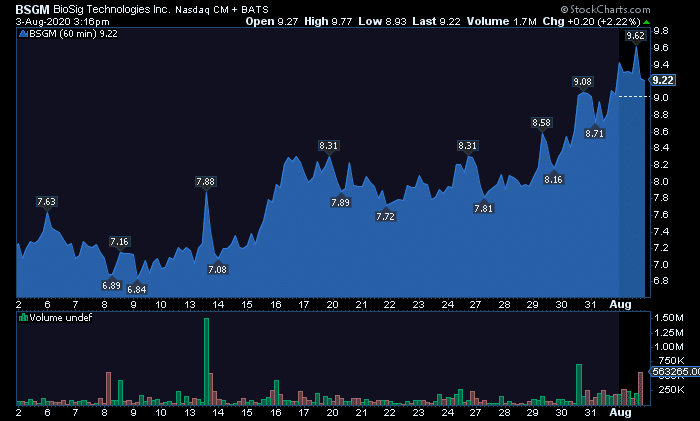Viewport: 700px width, 421px height.
Task: Click the 8.31 peak label above the 20th
Action: pos(329,146)
